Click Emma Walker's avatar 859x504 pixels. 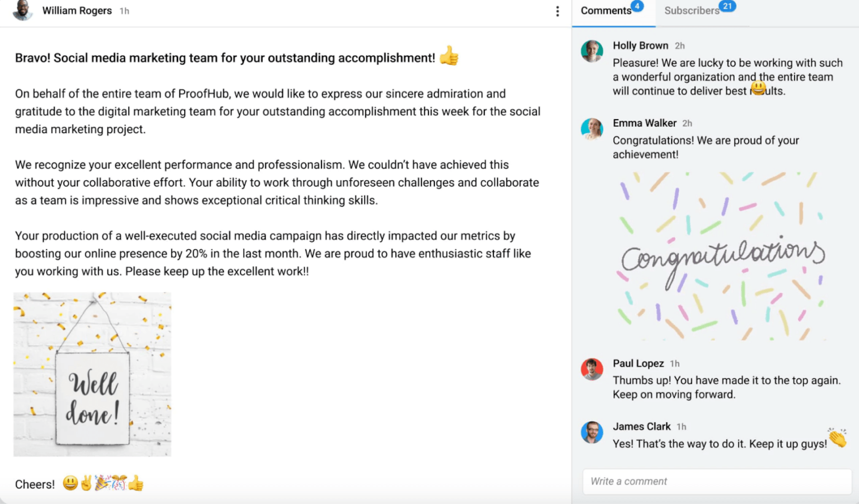592,129
